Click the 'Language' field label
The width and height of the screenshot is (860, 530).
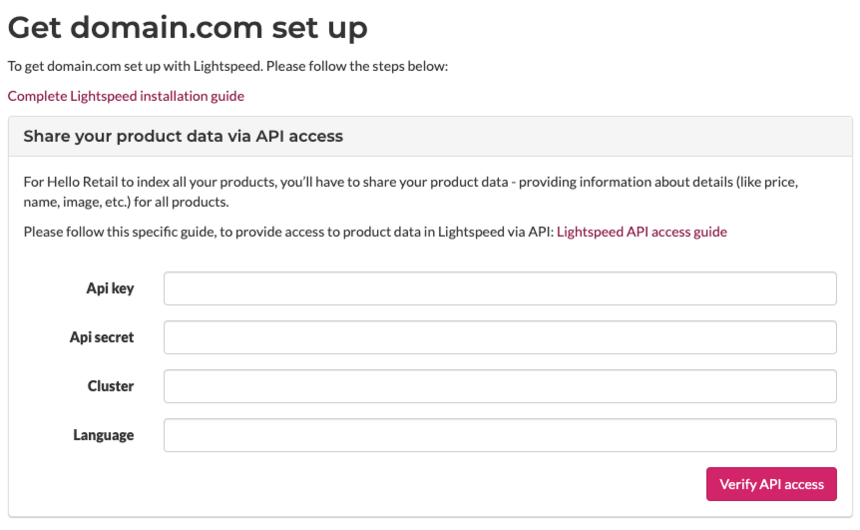(x=104, y=435)
